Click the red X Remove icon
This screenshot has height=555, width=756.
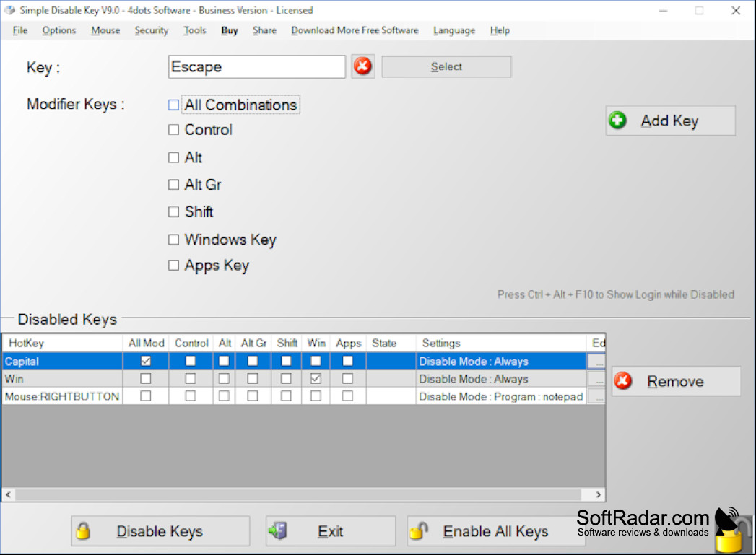point(623,381)
